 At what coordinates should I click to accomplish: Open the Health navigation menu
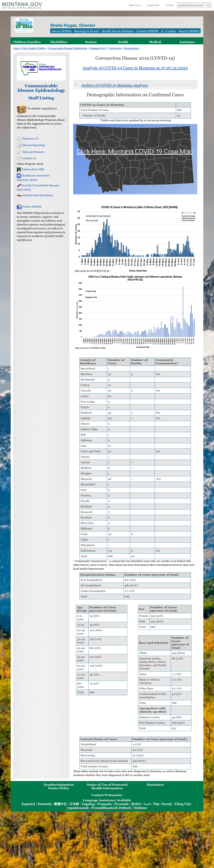point(123,42)
